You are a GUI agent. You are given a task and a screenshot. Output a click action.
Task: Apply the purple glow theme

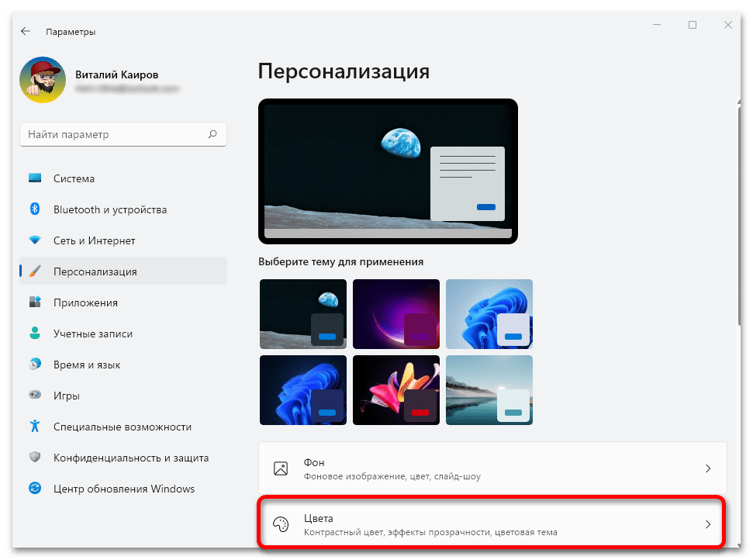pos(396,314)
